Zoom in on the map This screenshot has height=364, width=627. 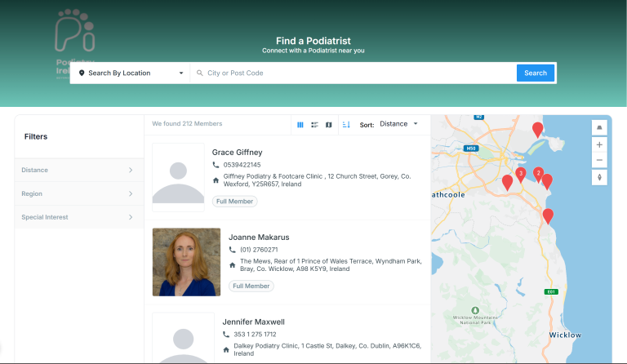[x=599, y=144]
